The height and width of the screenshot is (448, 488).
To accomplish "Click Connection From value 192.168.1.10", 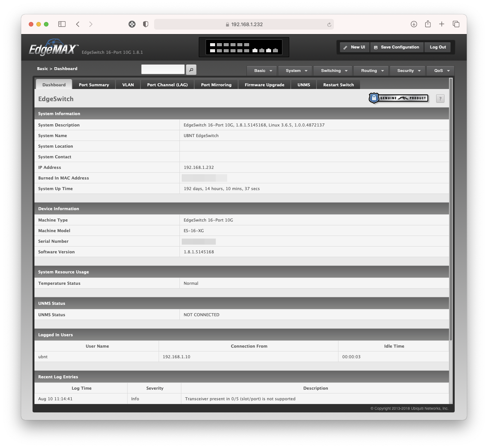I will tap(176, 357).
